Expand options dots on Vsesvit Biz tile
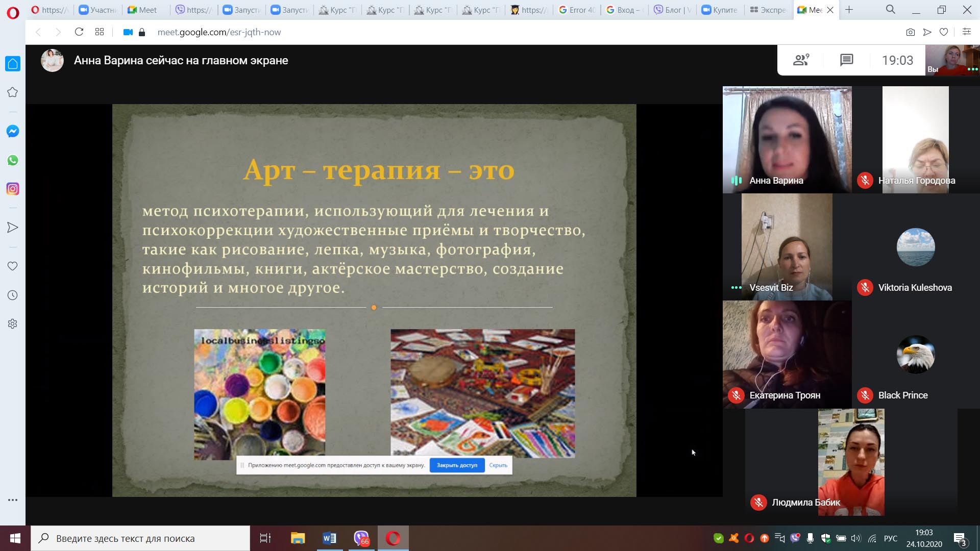Viewport: 980px width, 551px height. 736,288
